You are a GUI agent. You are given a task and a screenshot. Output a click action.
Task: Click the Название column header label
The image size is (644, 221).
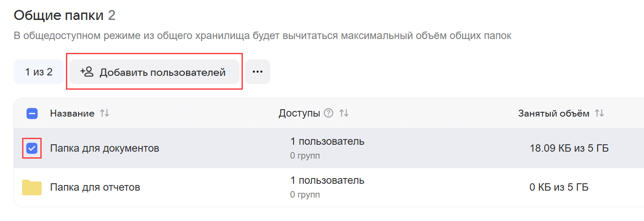point(72,114)
